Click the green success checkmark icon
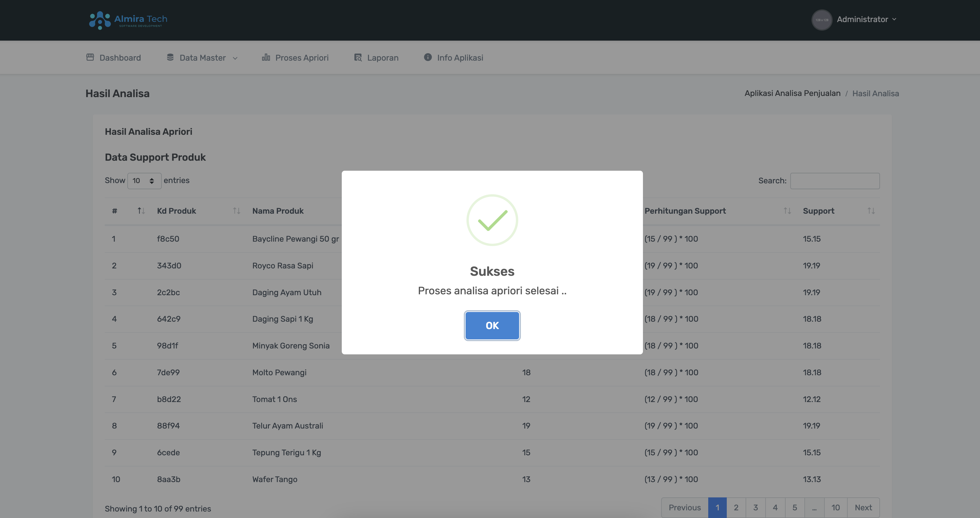This screenshot has height=518, width=980. pos(492,220)
